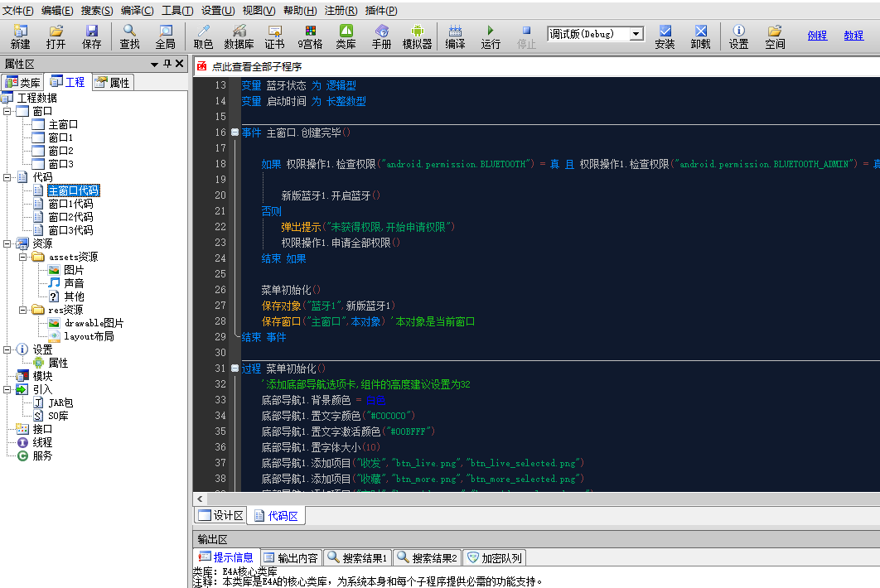The width and height of the screenshot is (880, 588).
Task: Open a project with the 打开 icon
Action: pyautogui.click(x=56, y=36)
